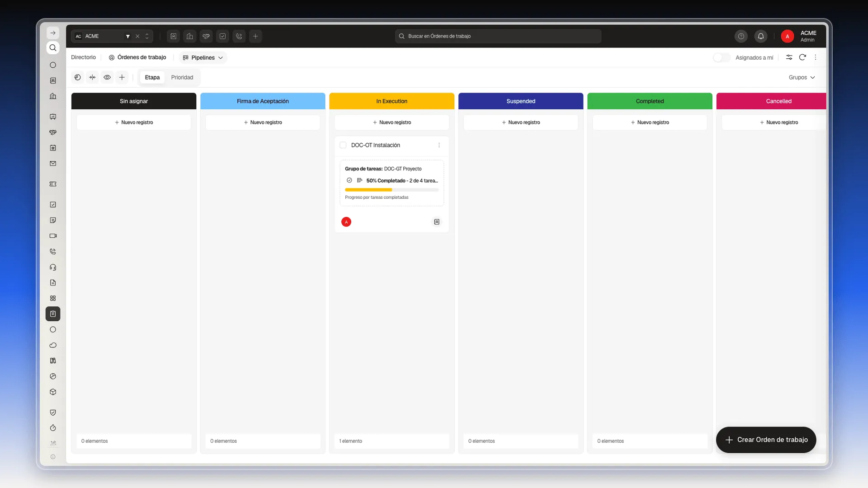The height and width of the screenshot is (488, 868).
Task: Open video camera icon in sidebar
Action: [53, 236]
